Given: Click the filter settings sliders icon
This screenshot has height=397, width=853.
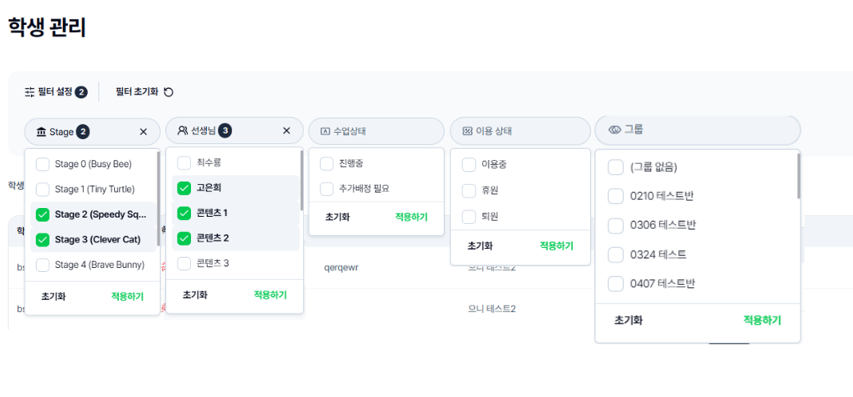Looking at the screenshot, I should click(x=29, y=92).
